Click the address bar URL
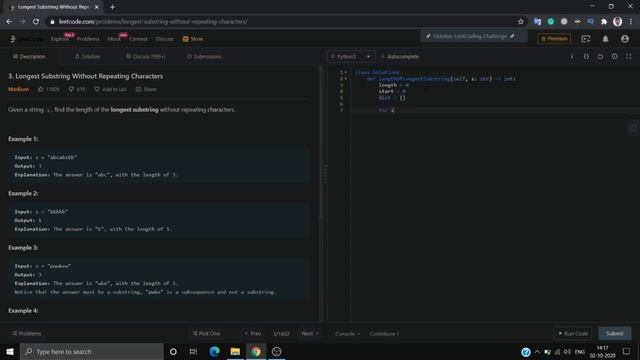 pos(153,22)
